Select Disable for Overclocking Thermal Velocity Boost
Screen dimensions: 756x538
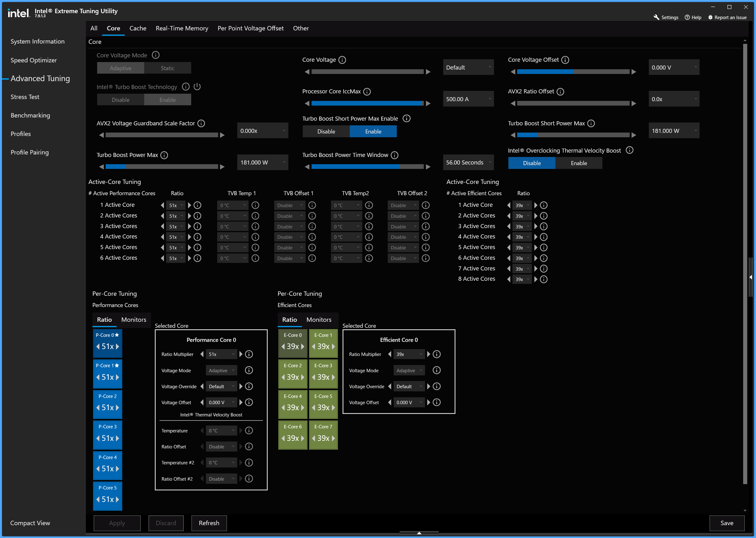532,163
